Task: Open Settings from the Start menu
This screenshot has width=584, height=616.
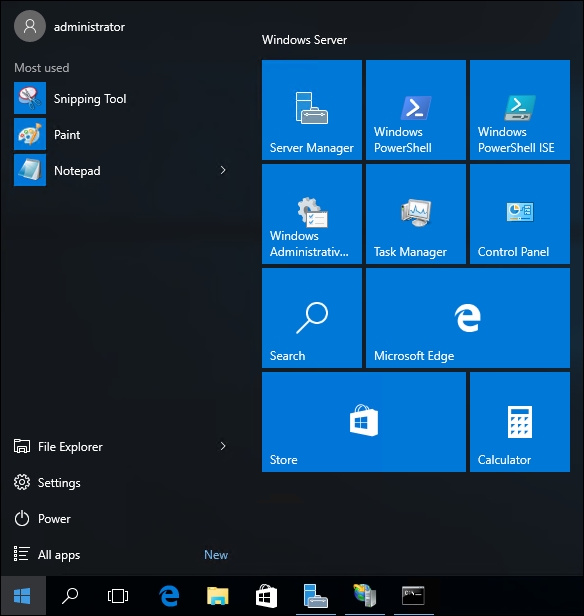Action: tap(121, 482)
